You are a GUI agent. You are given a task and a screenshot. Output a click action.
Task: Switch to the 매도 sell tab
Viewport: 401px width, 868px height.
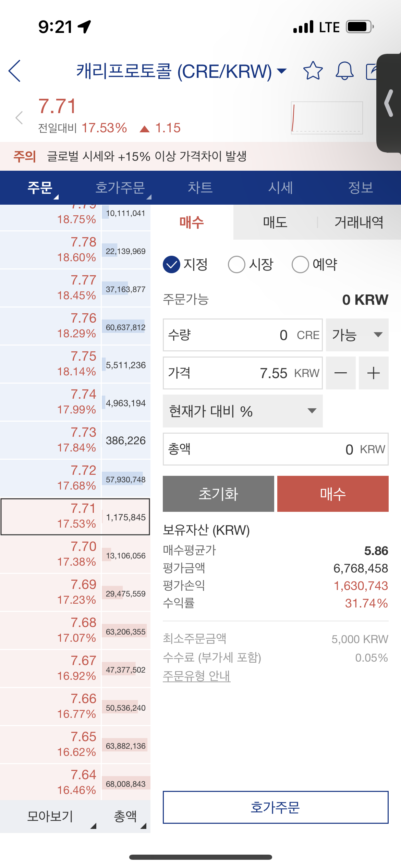[275, 222]
